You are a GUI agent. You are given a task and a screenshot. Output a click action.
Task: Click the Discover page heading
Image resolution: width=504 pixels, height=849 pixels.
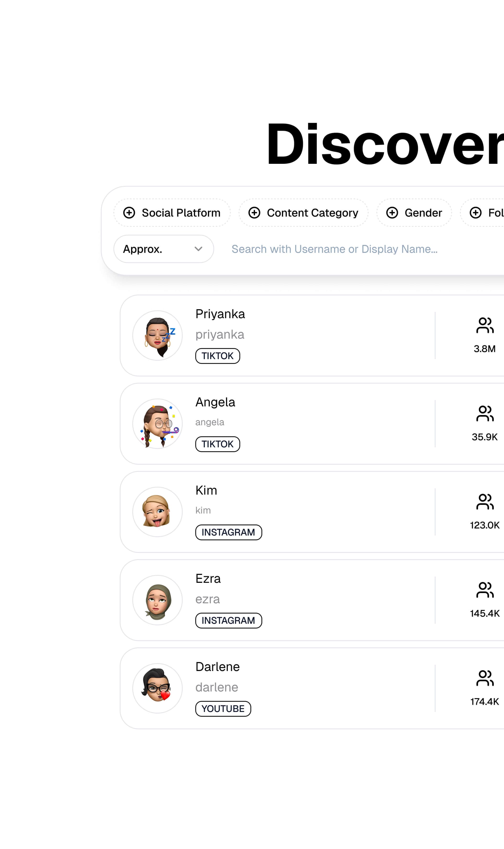tap(385, 144)
